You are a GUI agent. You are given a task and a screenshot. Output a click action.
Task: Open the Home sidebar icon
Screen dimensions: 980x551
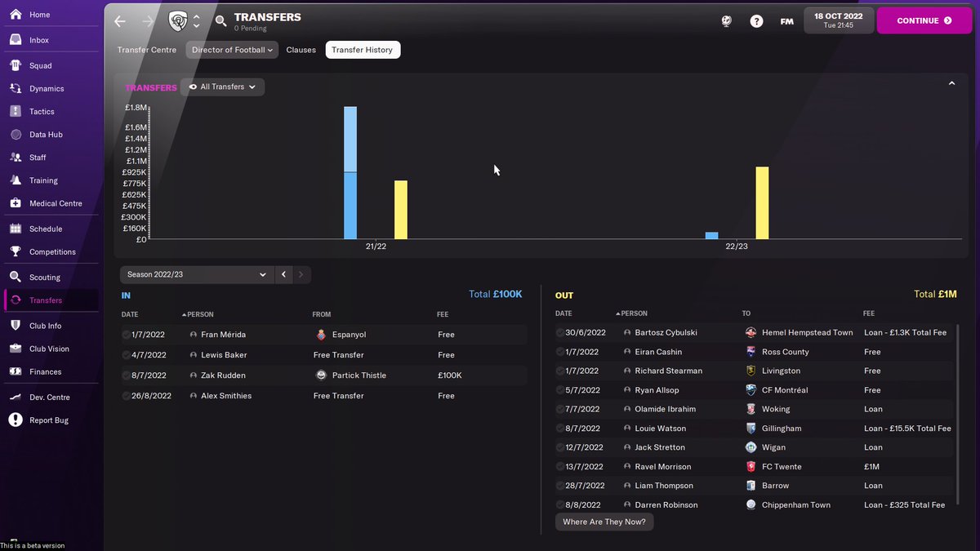15,15
